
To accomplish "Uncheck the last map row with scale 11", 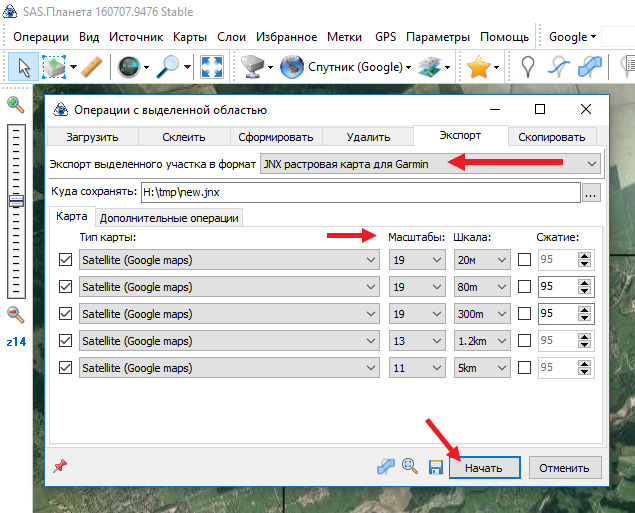I will [66, 368].
